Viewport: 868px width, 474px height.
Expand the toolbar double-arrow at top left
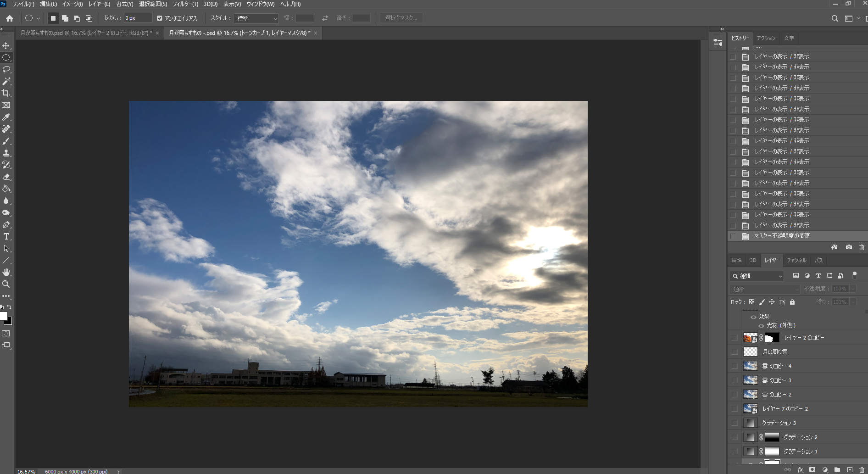(x=2, y=29)
